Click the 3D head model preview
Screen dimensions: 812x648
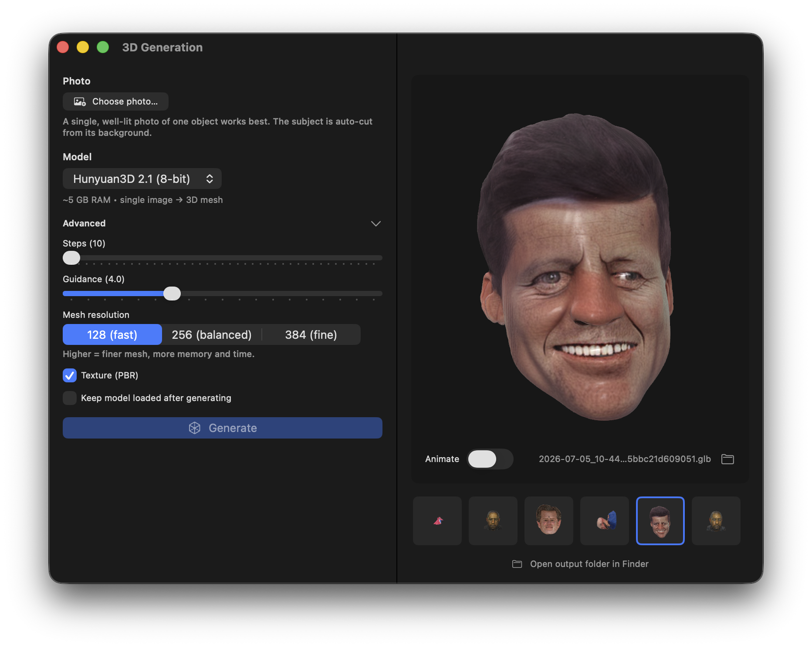pyautogui.click(x=575, y=267)
